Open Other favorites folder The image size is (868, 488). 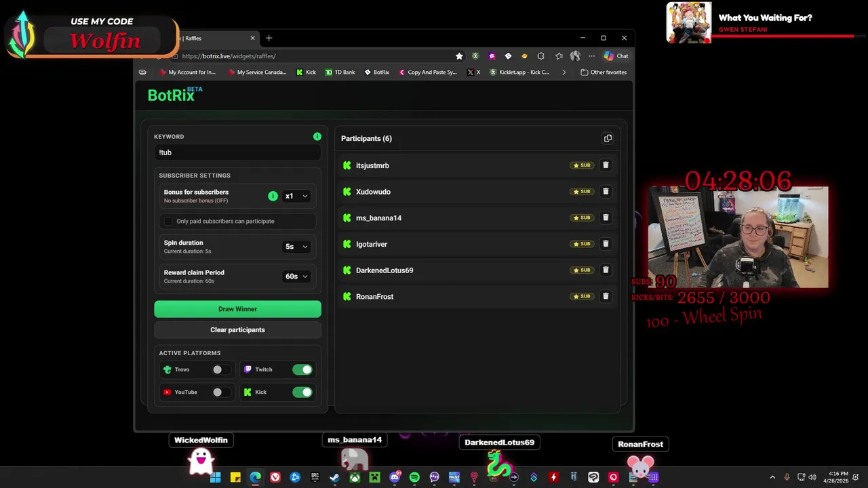coord(604,72)
